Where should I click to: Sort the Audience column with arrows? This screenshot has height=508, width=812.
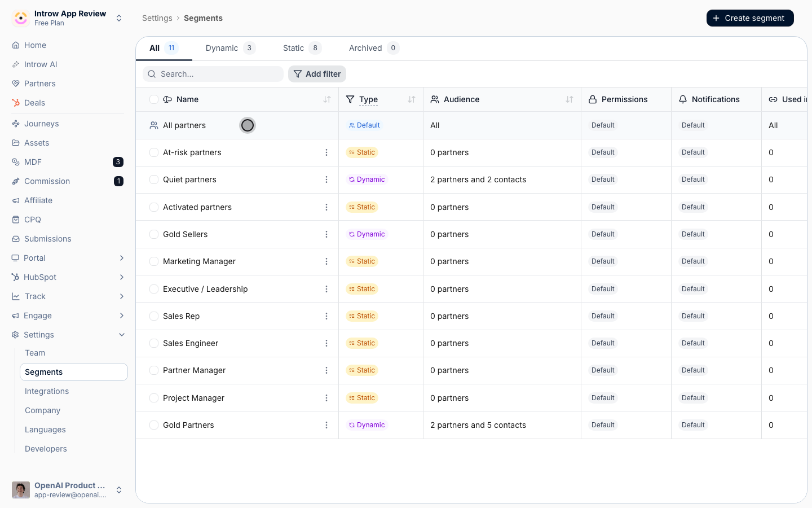(570, 99)
